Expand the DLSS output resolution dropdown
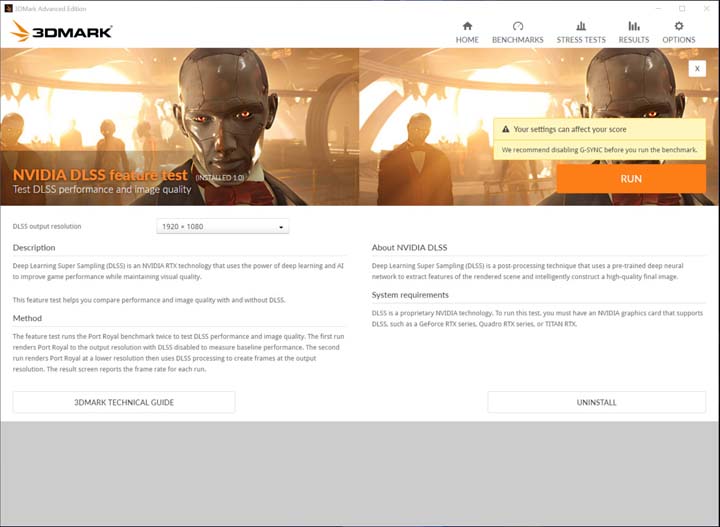 pyautogui.click(x=223, y=226)
